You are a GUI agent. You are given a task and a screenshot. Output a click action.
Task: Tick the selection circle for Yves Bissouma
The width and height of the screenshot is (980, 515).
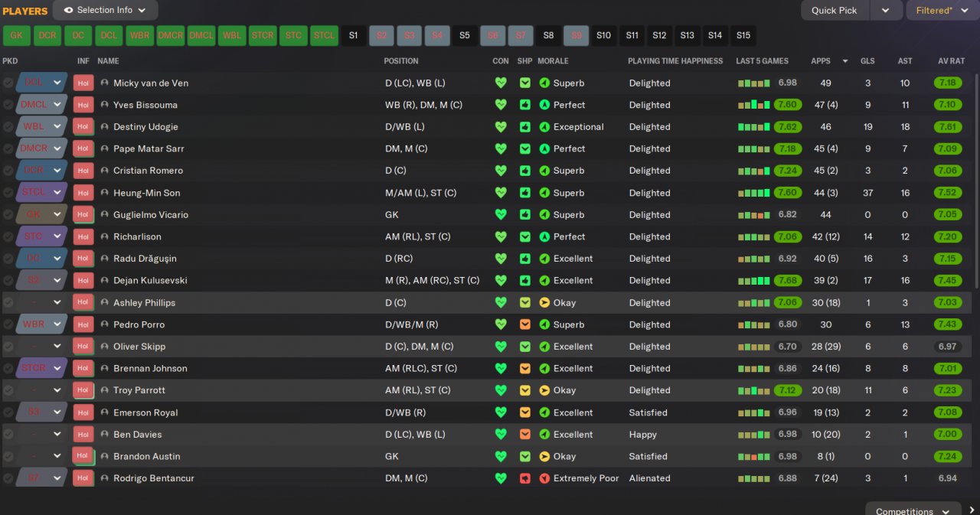pos(8,105)
